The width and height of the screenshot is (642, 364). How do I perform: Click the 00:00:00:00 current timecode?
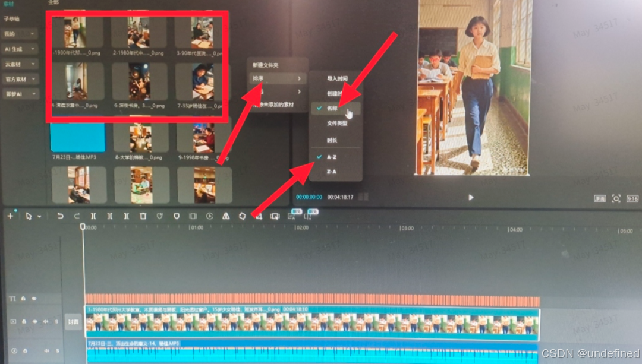tap(309, 197)
